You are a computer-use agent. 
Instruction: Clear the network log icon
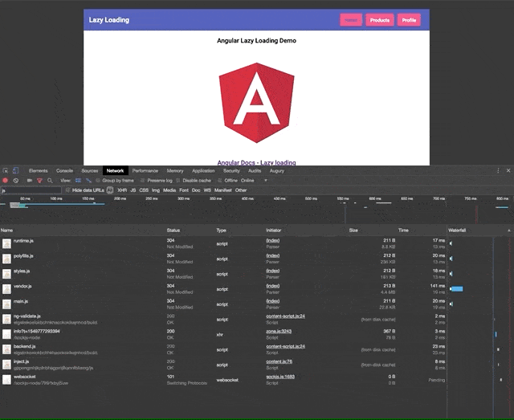(x=15, y=181)
